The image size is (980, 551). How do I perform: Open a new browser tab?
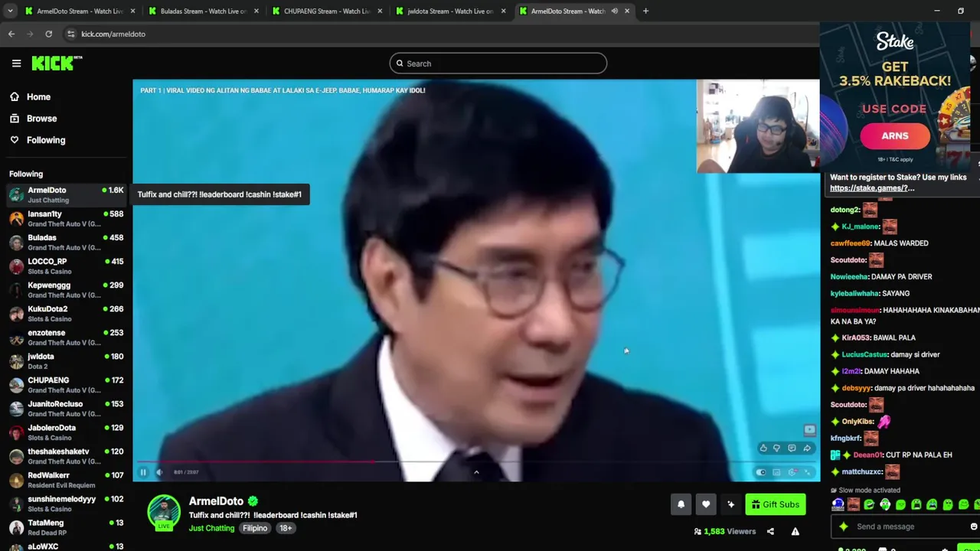[645, 11]
